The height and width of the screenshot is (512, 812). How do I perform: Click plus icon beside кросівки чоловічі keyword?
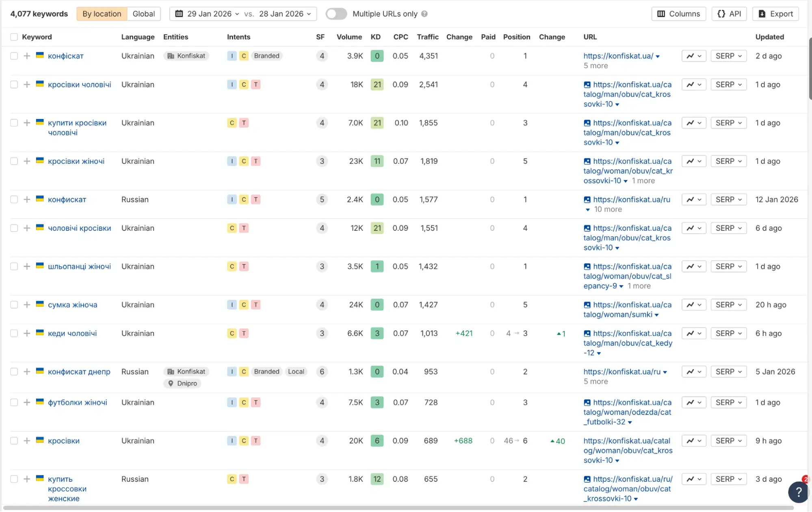[x=27, y=85]
